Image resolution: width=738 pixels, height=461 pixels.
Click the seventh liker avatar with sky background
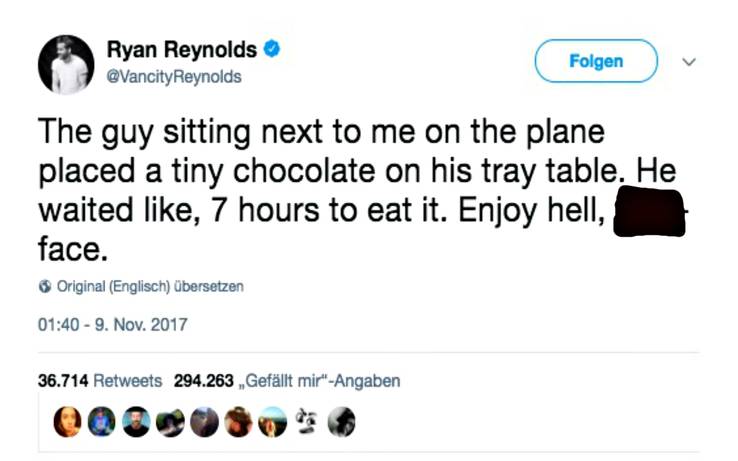(272, 422)
